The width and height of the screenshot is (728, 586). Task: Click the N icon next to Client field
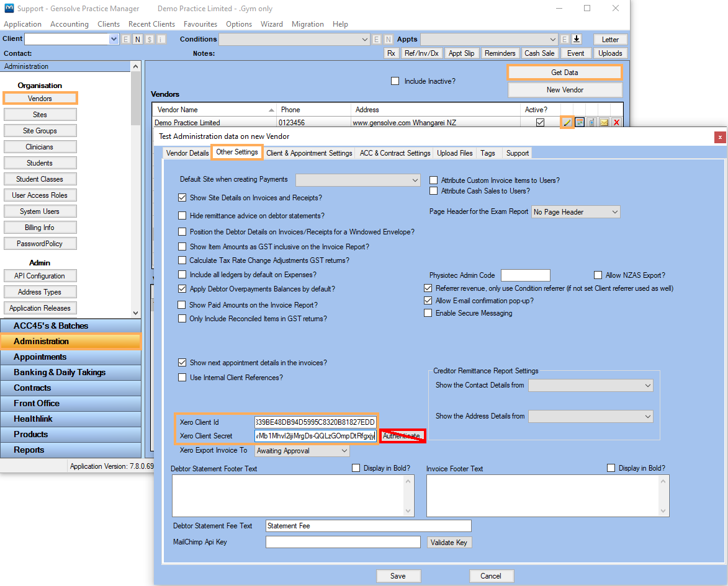pos(138,39)
